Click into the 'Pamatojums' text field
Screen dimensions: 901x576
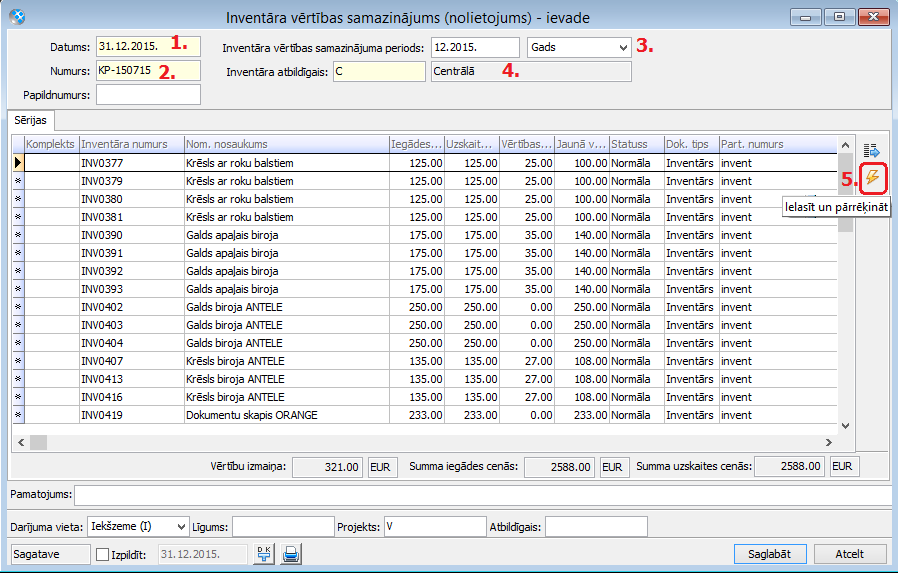(x=482, y=495)
